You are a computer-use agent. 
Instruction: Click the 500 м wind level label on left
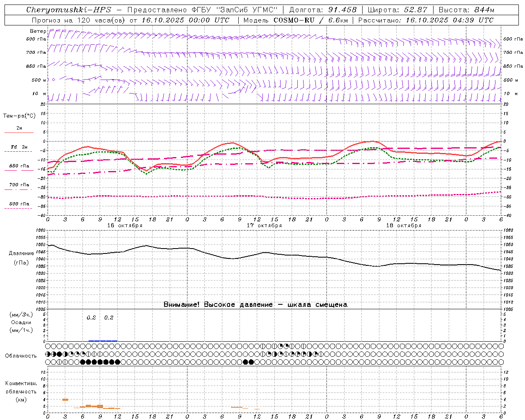[39, 80]
